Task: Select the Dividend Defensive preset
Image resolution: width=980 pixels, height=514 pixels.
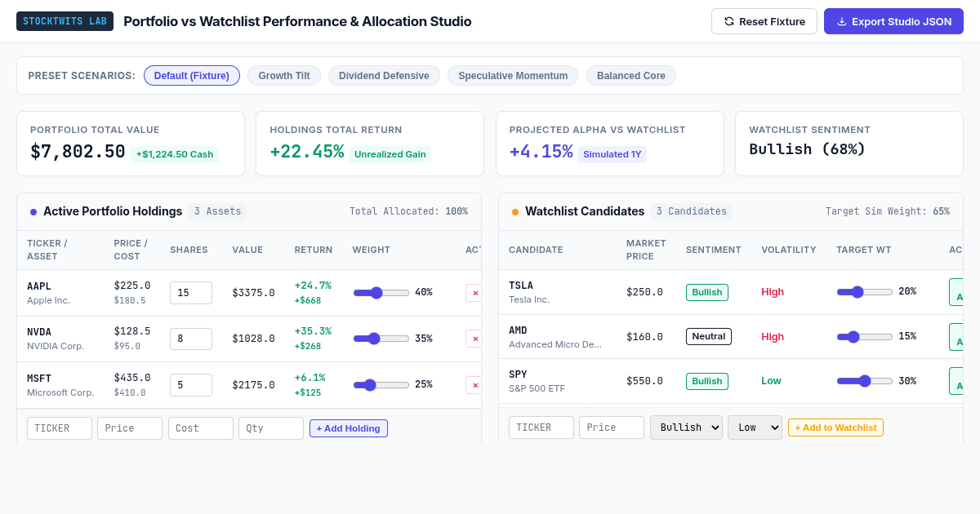Action: click(384, 76)
